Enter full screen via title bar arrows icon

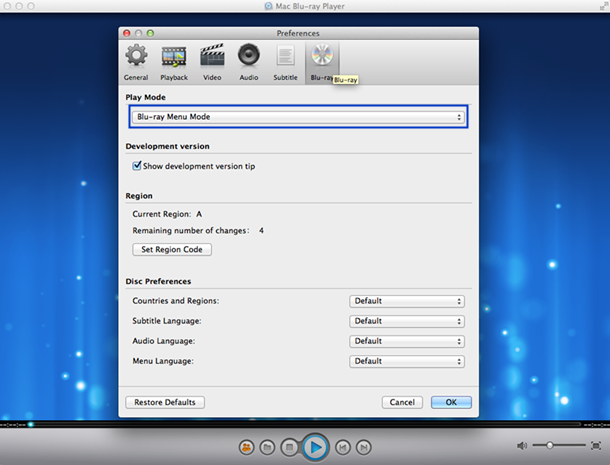coord(605,6)
